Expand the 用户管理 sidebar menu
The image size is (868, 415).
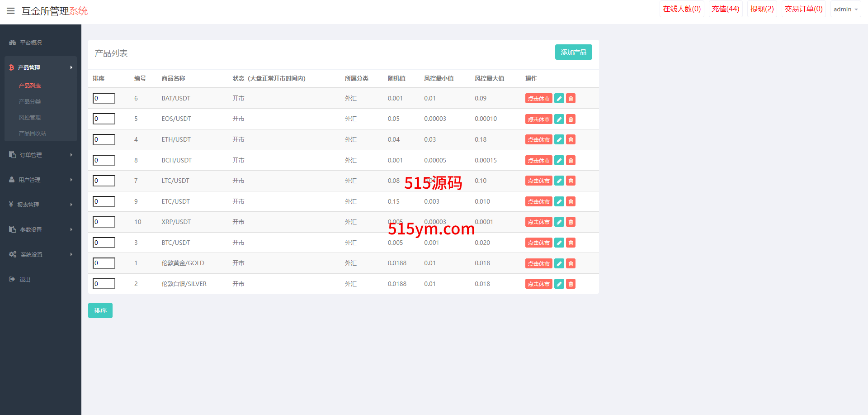coord(41,180)
